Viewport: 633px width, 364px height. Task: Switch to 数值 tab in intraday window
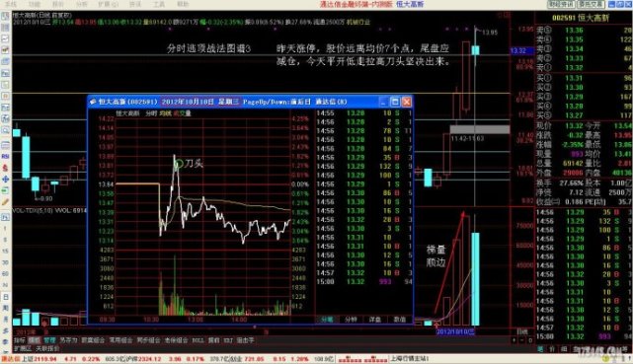pos(399,320)
